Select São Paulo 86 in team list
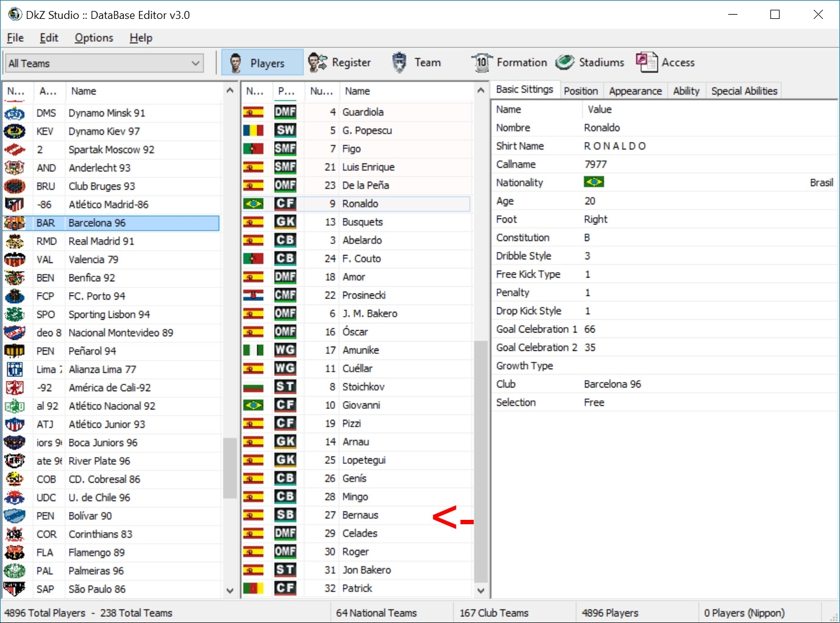The height and width of the screenshot is (623, 840). (111, 589)
